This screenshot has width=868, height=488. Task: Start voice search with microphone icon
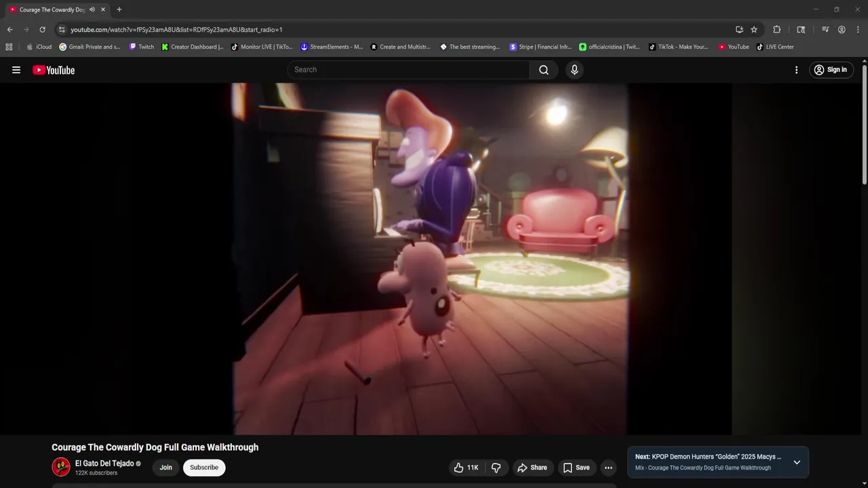pyautogui.click(x=574, y=70)
